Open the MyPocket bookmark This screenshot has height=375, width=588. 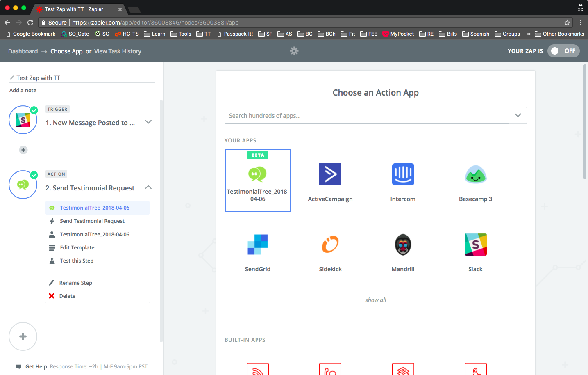[398, 34]
